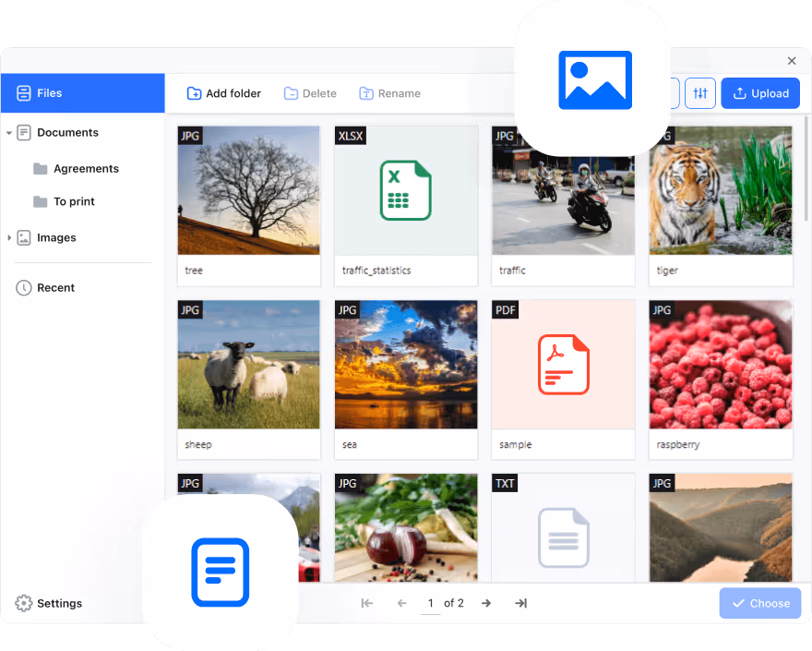This screenshot has width=812, height=651.
Task: Go to the first page arrow
Action: click(366, 603)
